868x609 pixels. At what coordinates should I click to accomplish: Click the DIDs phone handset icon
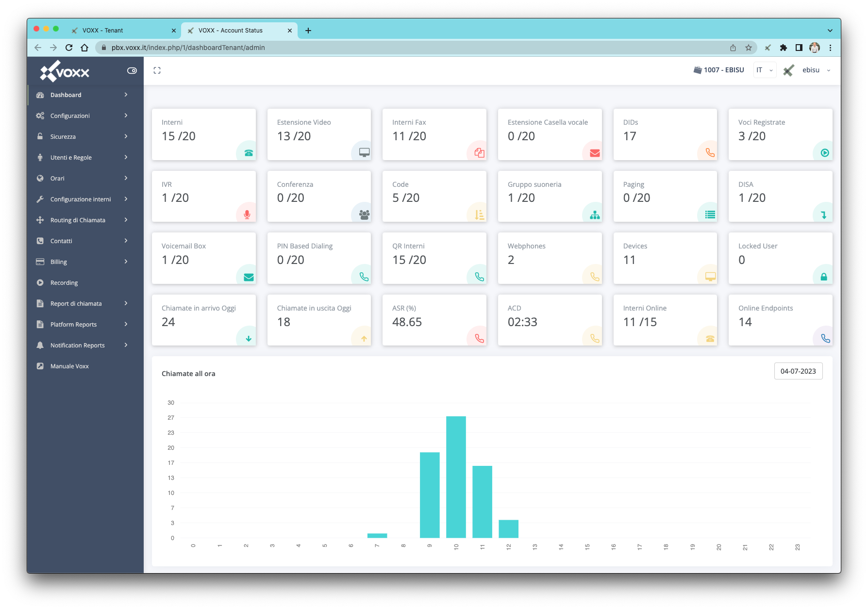coord(710,152)
